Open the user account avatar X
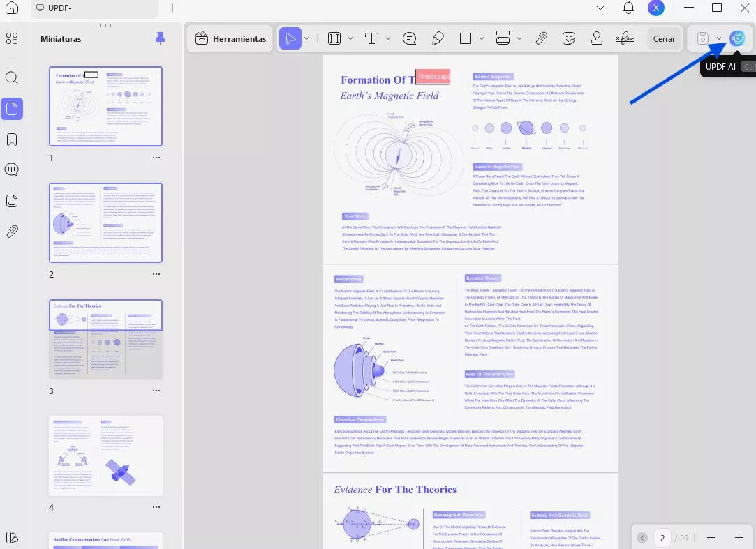 pos(655,8)
